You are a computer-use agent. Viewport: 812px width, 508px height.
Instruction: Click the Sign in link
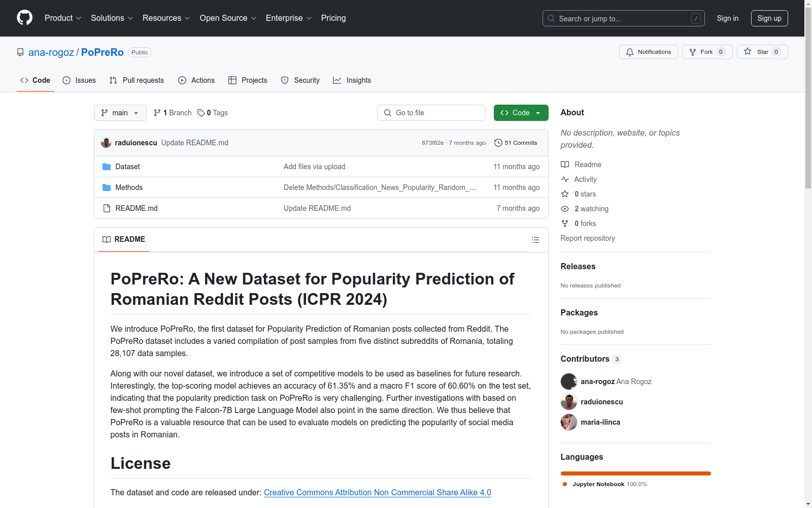728,18
